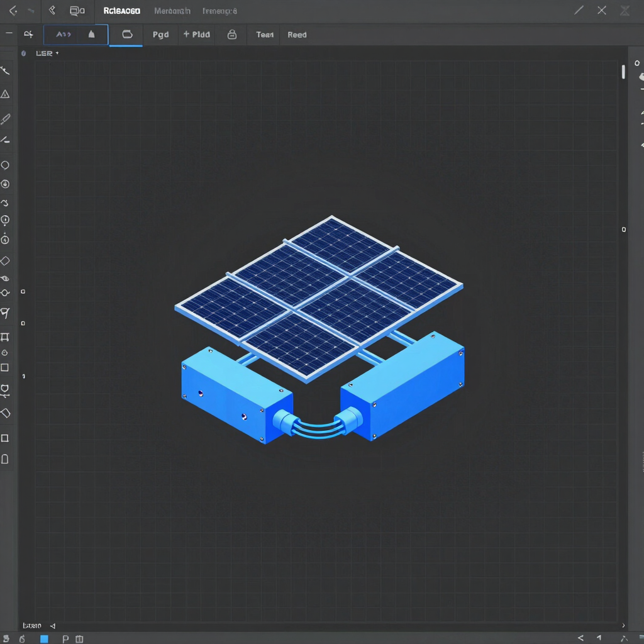The width and height of the screenshot is (644, 644).
Task: Click the pencil/edit icon at top right
Action: (579, 10)
